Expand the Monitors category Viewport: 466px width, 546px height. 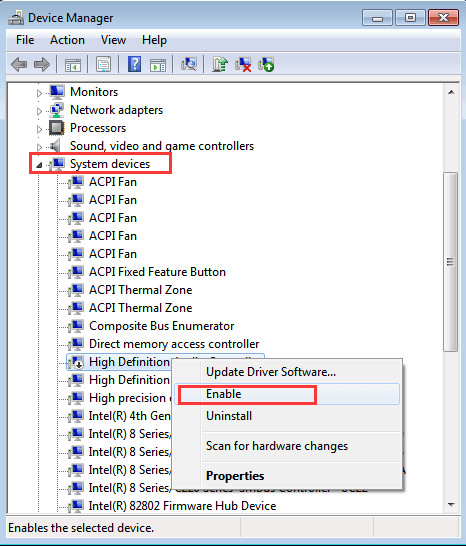pyautogui.click(x=39, y=93)
